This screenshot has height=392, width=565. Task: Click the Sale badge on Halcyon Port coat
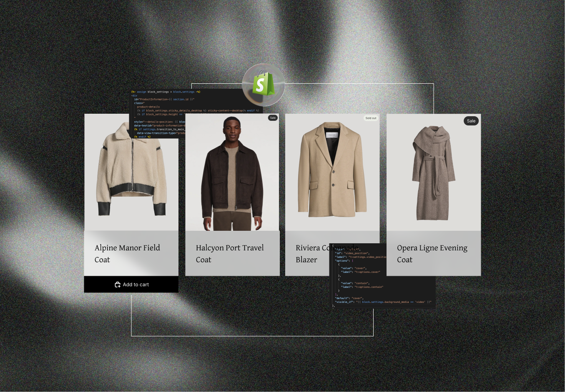click(x=273, y=118)
